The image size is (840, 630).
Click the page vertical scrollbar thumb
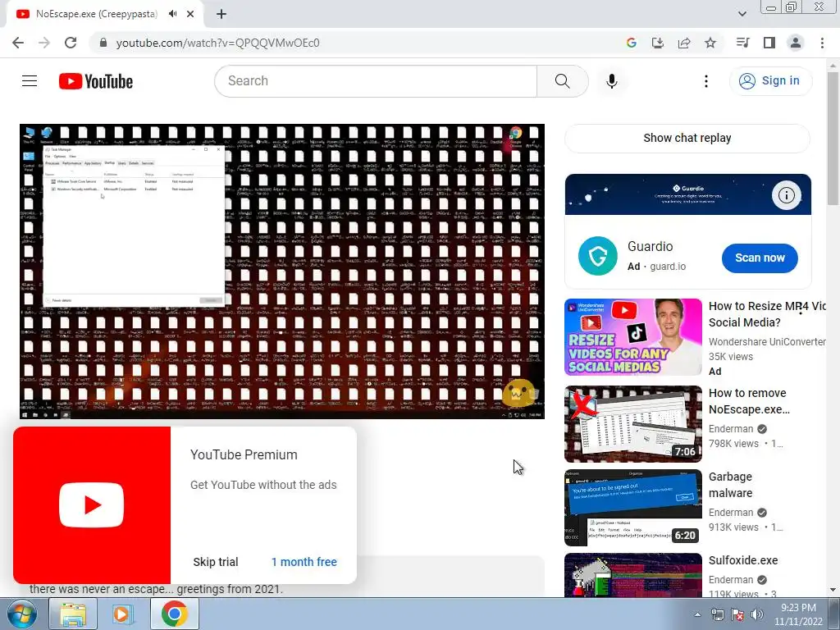click(x=833, y=138)
